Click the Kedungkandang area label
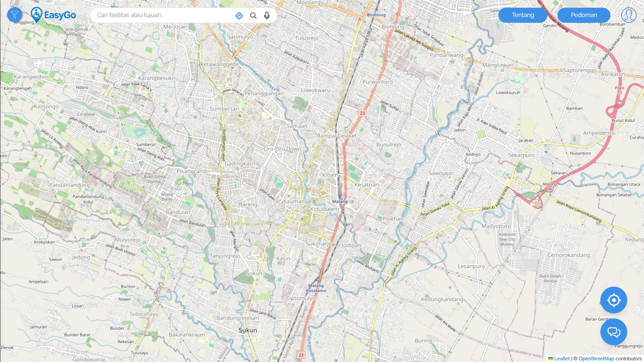Screen dimensions: 644x362 [442, 299]
